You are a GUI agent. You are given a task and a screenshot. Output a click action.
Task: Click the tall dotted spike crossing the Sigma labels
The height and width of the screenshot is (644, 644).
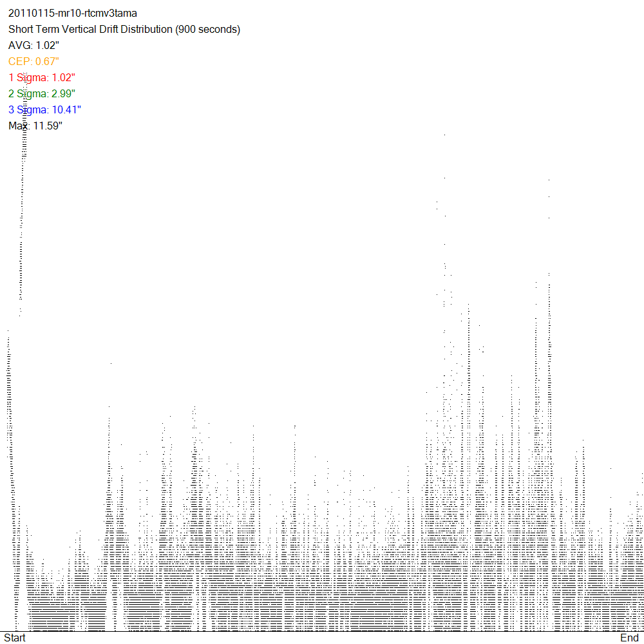(x=23, y=193)
